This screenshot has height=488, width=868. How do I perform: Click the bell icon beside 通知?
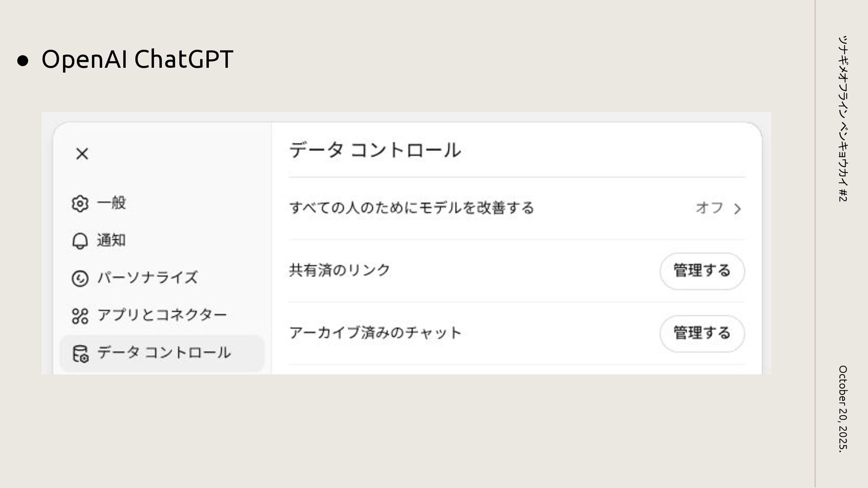click(x=80, y=241)
